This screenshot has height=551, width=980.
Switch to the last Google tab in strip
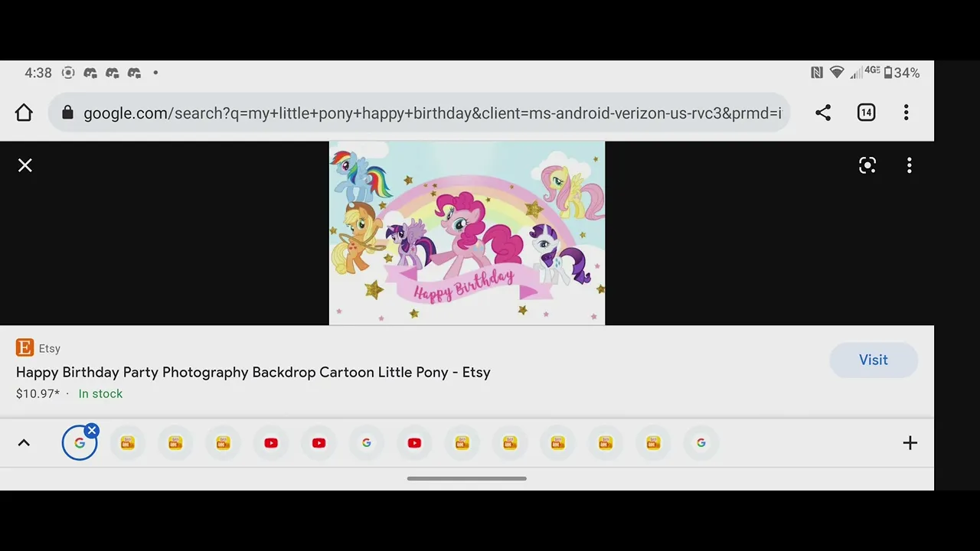click(701, 443)
